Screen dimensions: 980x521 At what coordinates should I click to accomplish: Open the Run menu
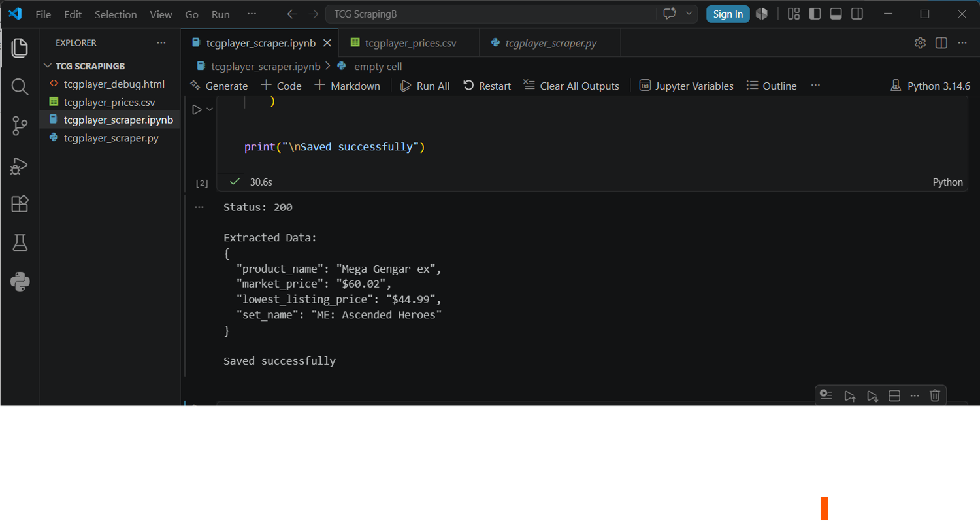221,14
